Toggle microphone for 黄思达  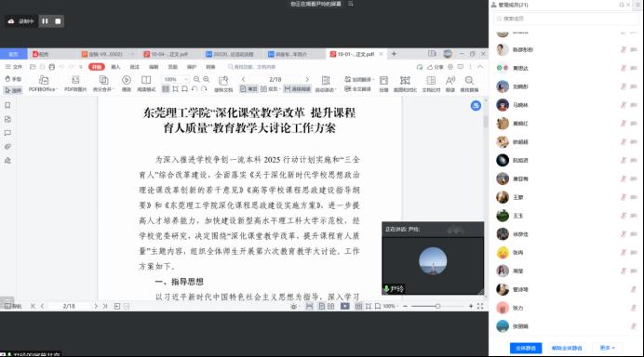click(x=623, y=68)
